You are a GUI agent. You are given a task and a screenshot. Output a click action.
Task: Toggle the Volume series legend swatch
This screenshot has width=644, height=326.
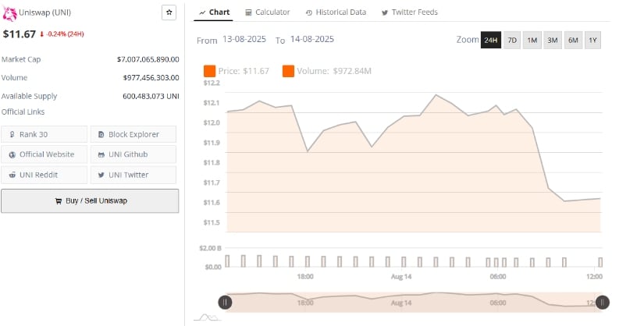click(288, 71)
